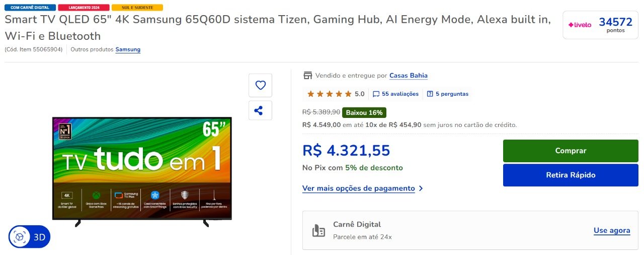Open other Samsung products link

pos(128,49)
